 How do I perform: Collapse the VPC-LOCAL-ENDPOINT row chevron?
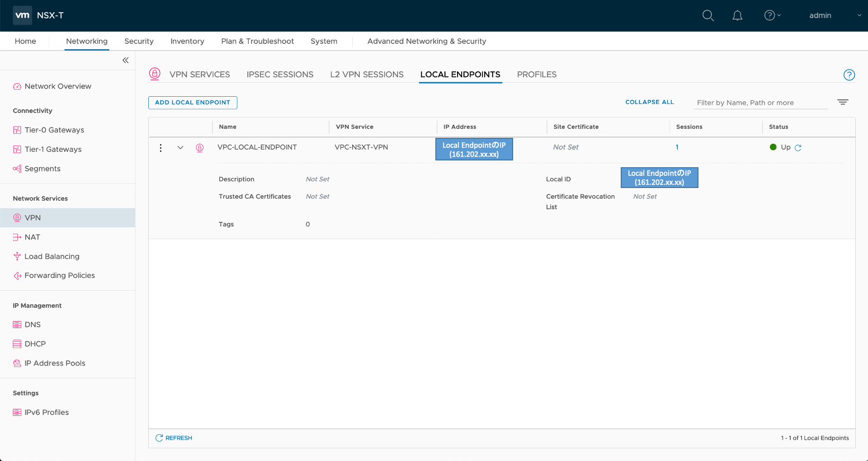[180, 148]
